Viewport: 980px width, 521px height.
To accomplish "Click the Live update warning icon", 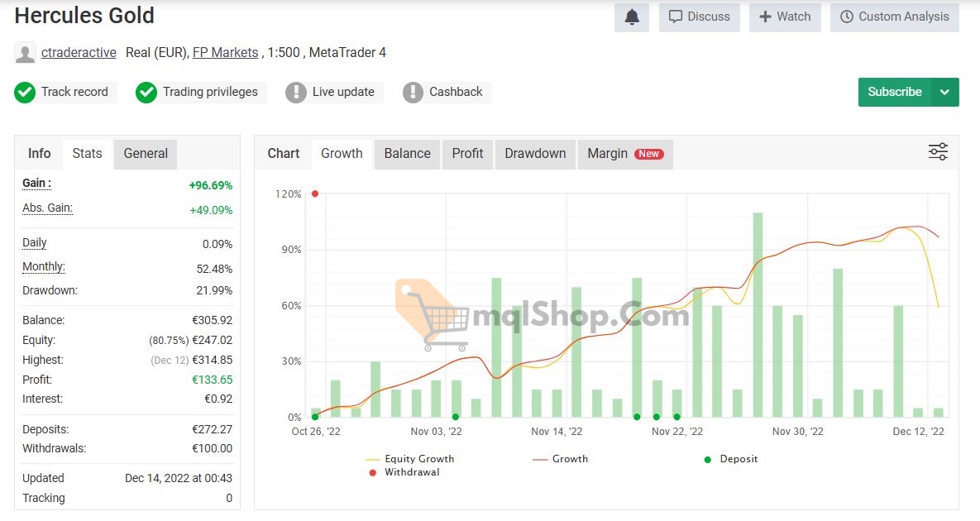I will [296, 92].
